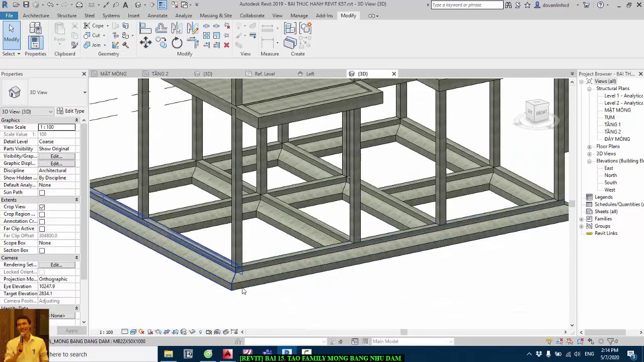Click the Measure Between Two References icon

[268, 29]
